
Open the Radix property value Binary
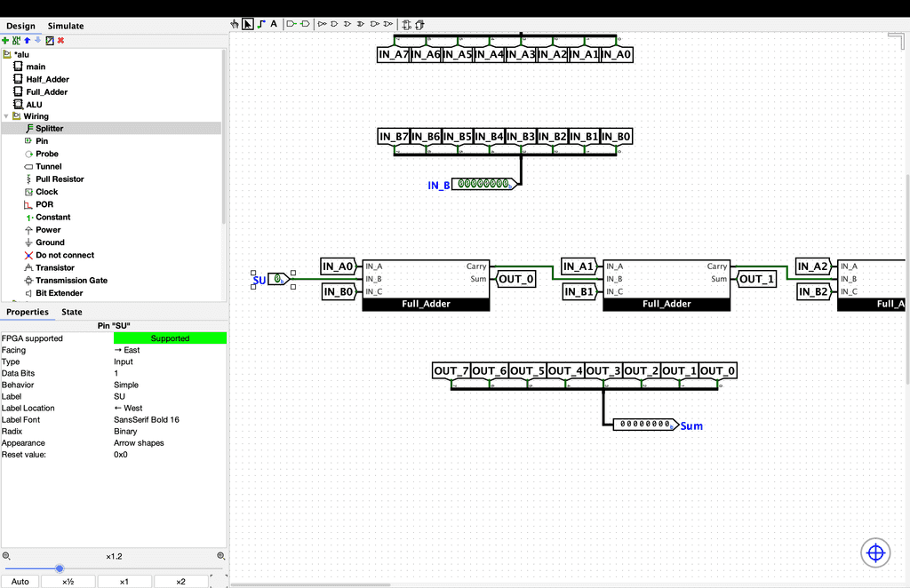pyautogui.click(x=169, y=431)
